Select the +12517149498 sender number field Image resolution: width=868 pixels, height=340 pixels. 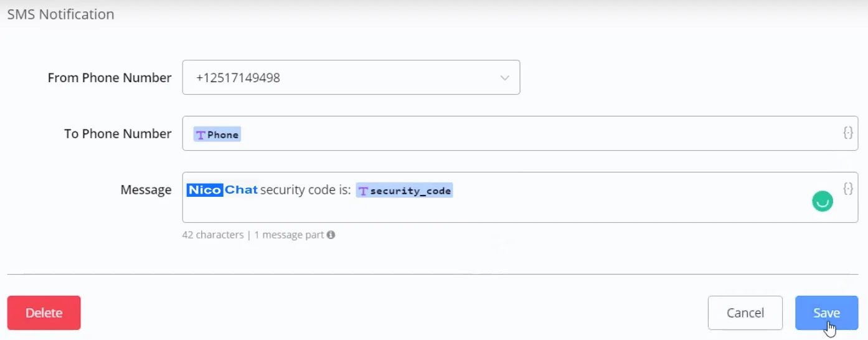[x=351, y=77]
